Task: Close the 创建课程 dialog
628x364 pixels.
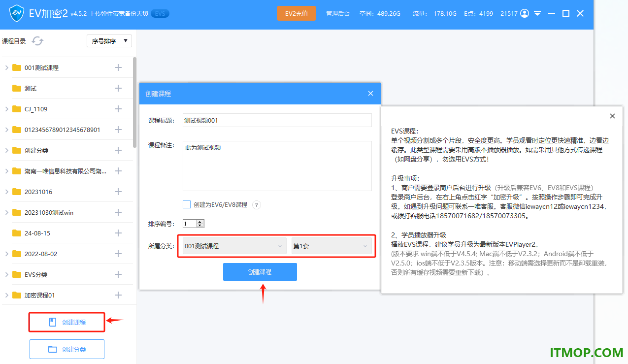Action: (370, 94)
